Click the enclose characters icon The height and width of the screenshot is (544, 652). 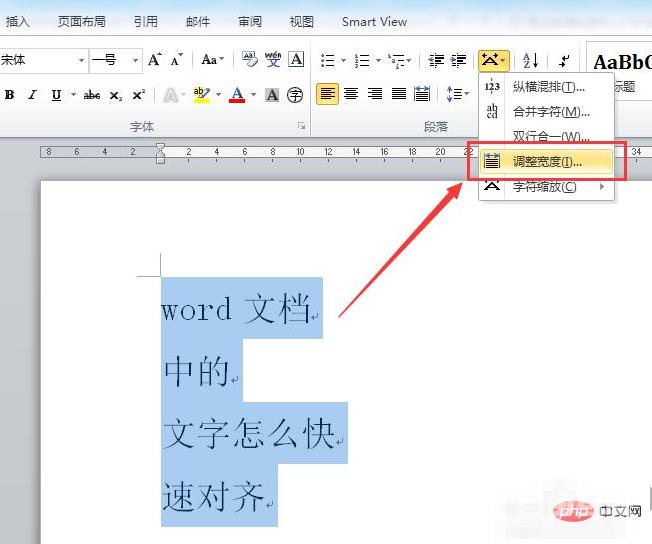295,95
